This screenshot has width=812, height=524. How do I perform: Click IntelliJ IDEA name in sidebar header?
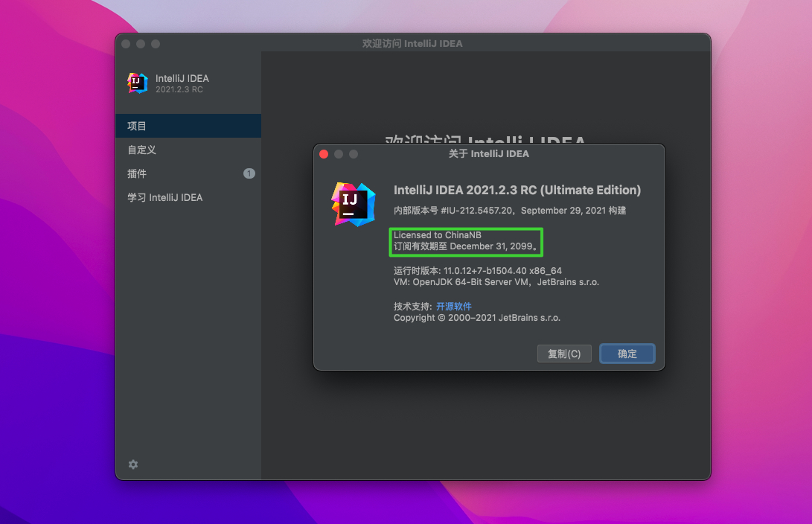tap(182, 78)
